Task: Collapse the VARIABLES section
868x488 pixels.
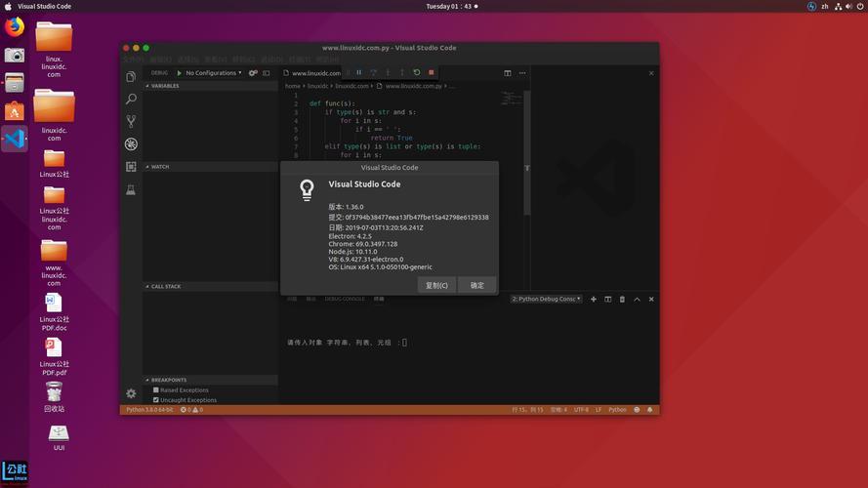Action: pyautogui.click(x=210, y=86)
